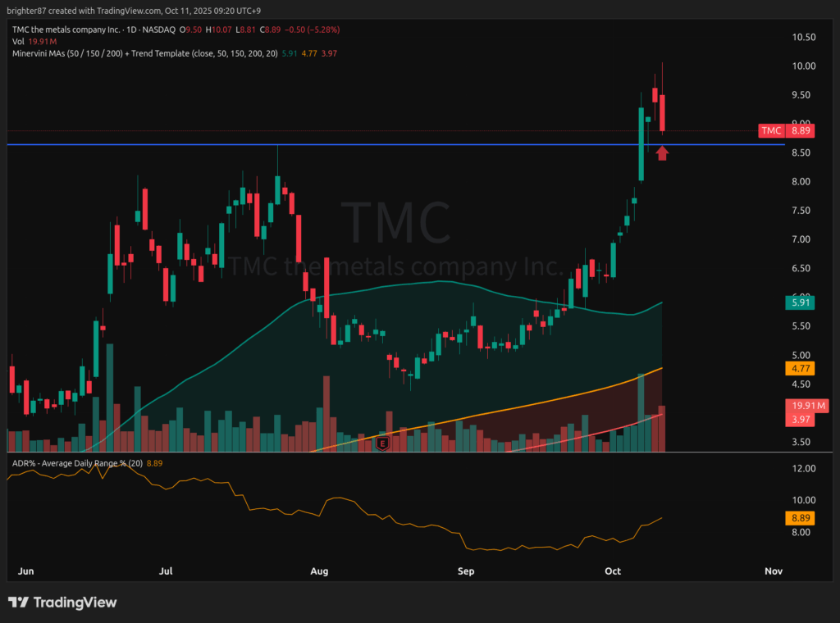Screen dimensions: 840x623
Task: Click the green 5.91 moving average label
Action: (801, 302)
